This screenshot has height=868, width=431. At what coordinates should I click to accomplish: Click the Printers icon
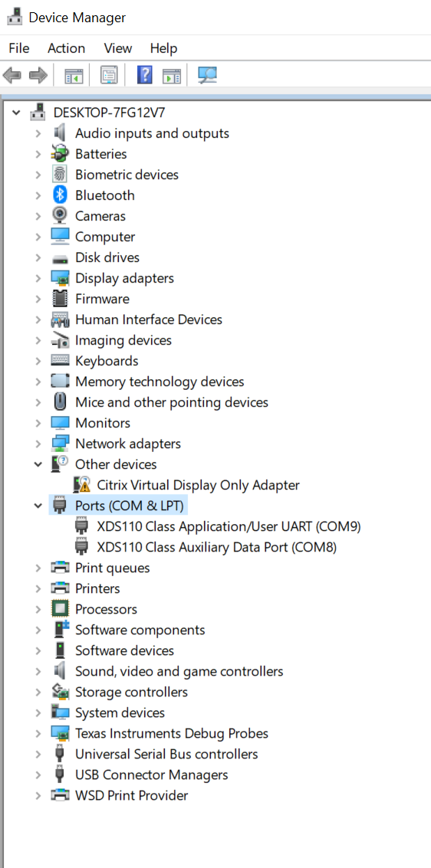(x=60, y=588)
